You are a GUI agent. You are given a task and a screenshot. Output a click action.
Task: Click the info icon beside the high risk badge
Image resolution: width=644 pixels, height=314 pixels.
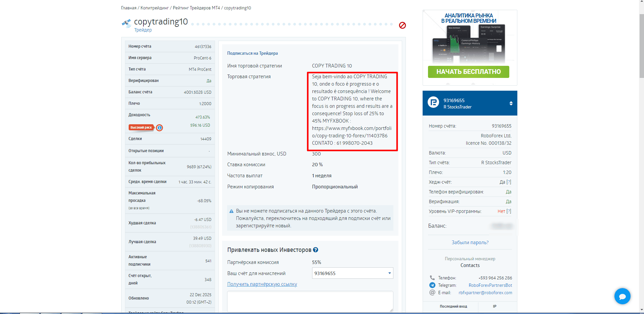(160, 128)
